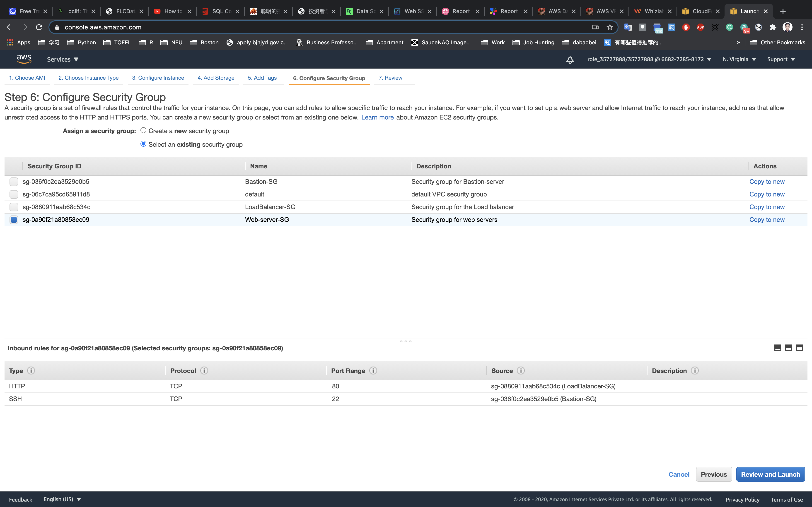This screenshot has width=812, height=507.
Task: Bookmark this page with star icon
Action: click(x=610, y=27)
